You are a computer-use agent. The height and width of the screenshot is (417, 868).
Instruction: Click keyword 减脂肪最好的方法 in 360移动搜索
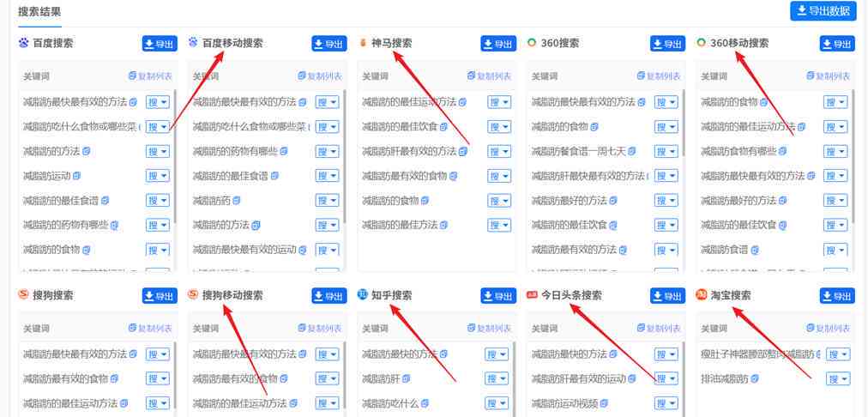click(738, 201)
